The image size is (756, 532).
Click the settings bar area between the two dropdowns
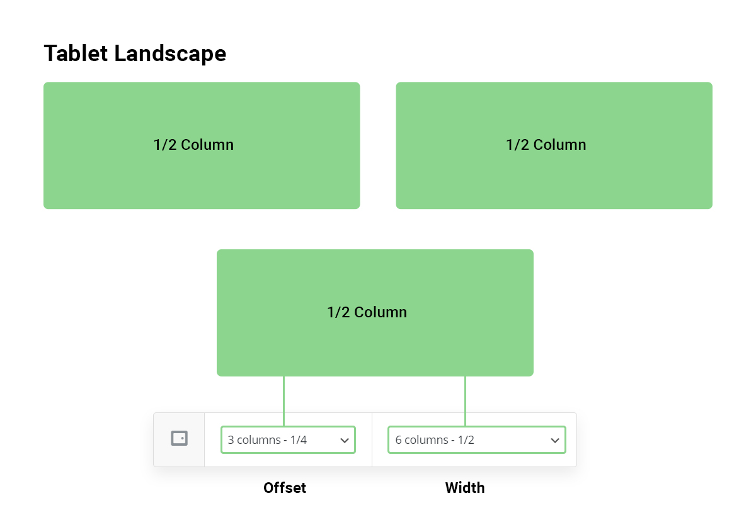click(x=372, y=439)
